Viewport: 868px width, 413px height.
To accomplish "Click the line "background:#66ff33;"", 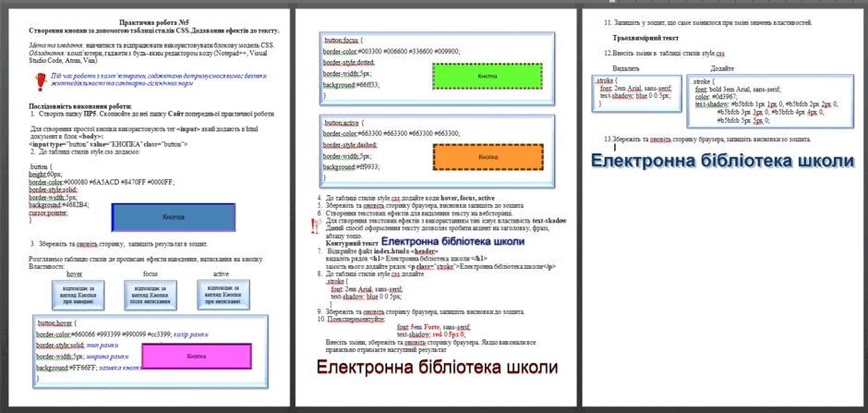I will click(351, 85).
